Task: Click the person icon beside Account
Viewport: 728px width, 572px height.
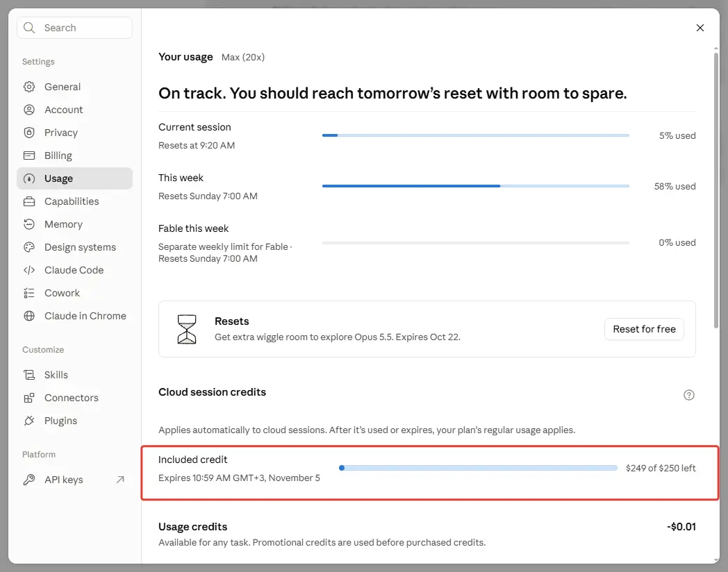Action: click(x=29, y=110)
